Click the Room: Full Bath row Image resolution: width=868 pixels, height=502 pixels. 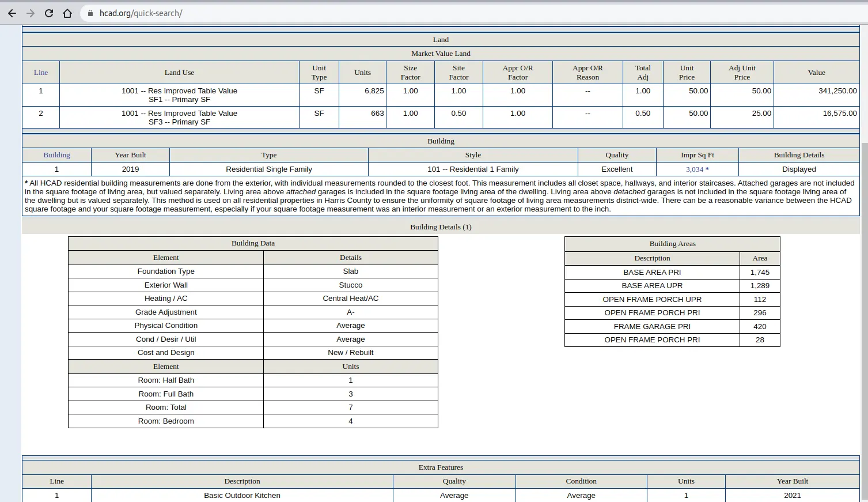tap(253, 394)
